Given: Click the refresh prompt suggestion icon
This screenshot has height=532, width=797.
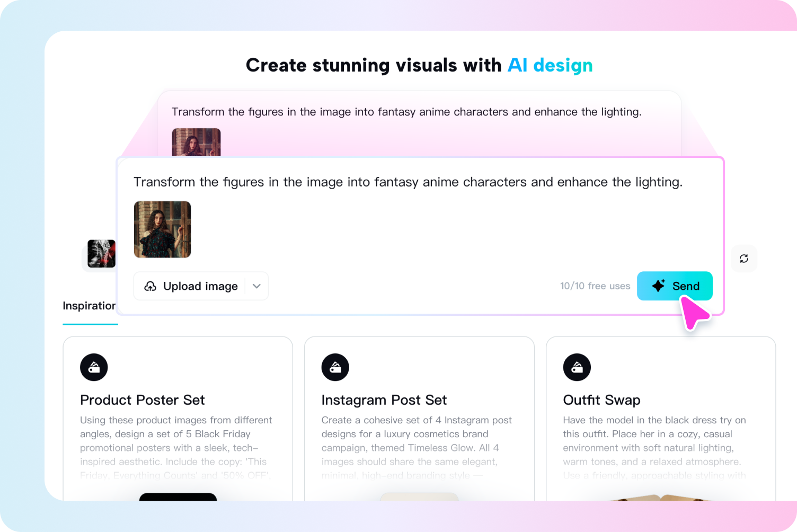Looking at the screenshot, I should click(x=743, y=259).
